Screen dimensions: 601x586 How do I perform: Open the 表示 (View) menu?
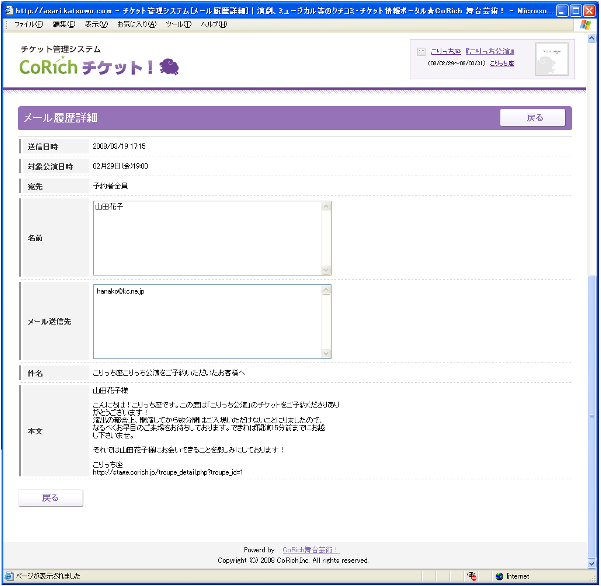pyautogui.click(x=96, y=24)
